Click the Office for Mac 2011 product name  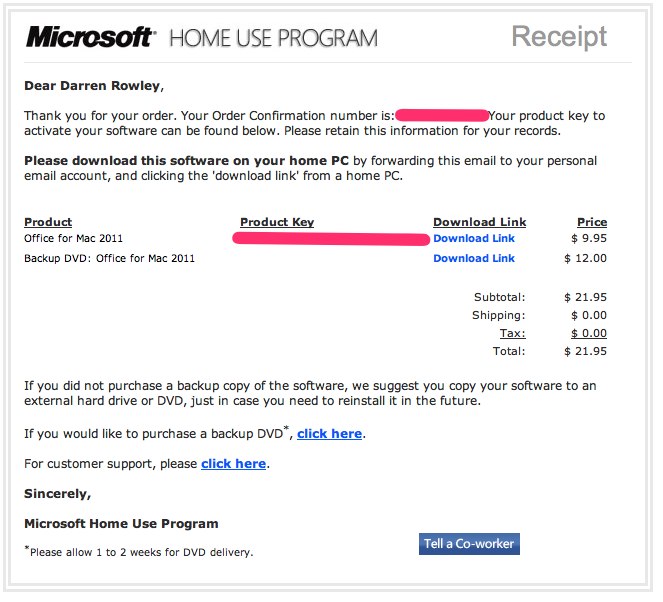(74, 238)
